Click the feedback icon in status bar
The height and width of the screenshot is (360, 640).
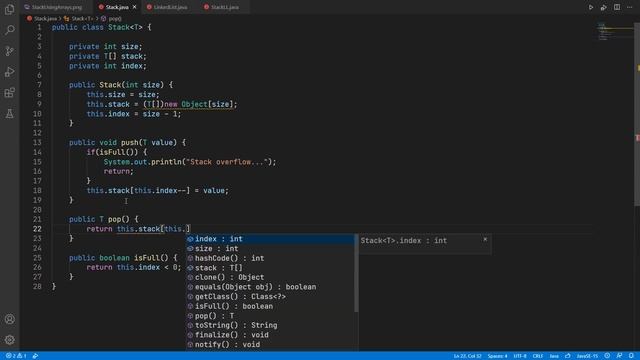click(619, 356)
